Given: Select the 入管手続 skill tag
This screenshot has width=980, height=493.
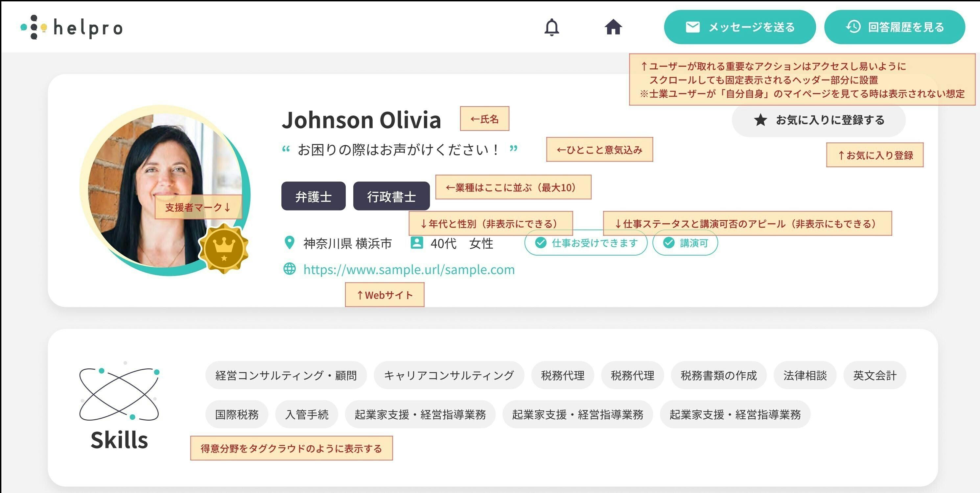Looking at the screenshot, I should click(307, 414).
